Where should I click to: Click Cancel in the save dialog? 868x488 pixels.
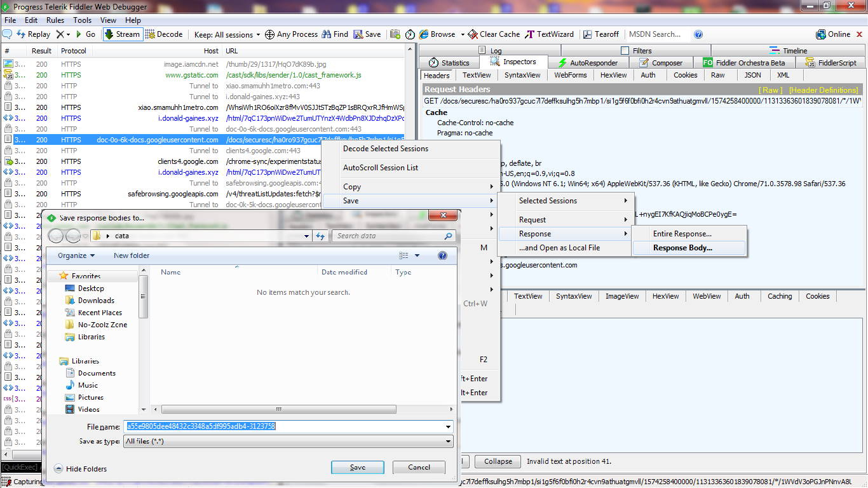[x=419, y=467]
